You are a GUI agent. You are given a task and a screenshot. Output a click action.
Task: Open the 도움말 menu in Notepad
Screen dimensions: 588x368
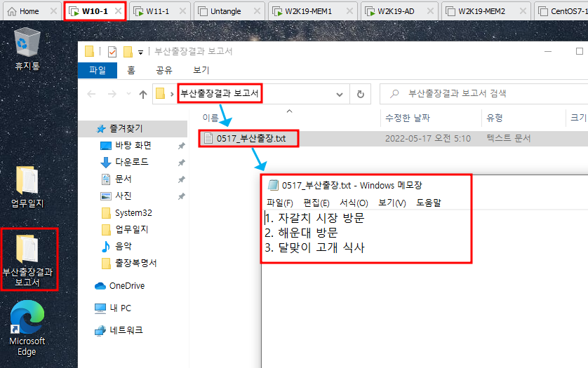tap(429, 203)
